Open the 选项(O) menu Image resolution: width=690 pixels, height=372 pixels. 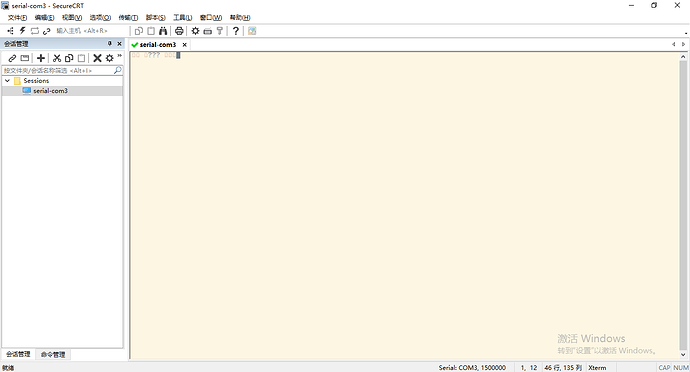pos(100,18)
